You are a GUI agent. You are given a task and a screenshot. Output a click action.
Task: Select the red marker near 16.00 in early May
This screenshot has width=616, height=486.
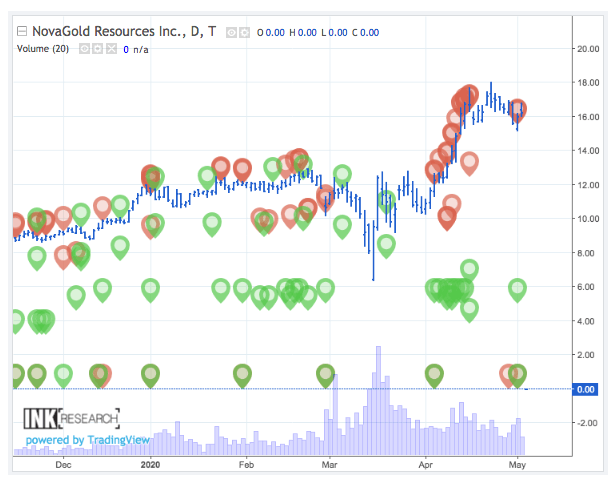click(517, 110)
